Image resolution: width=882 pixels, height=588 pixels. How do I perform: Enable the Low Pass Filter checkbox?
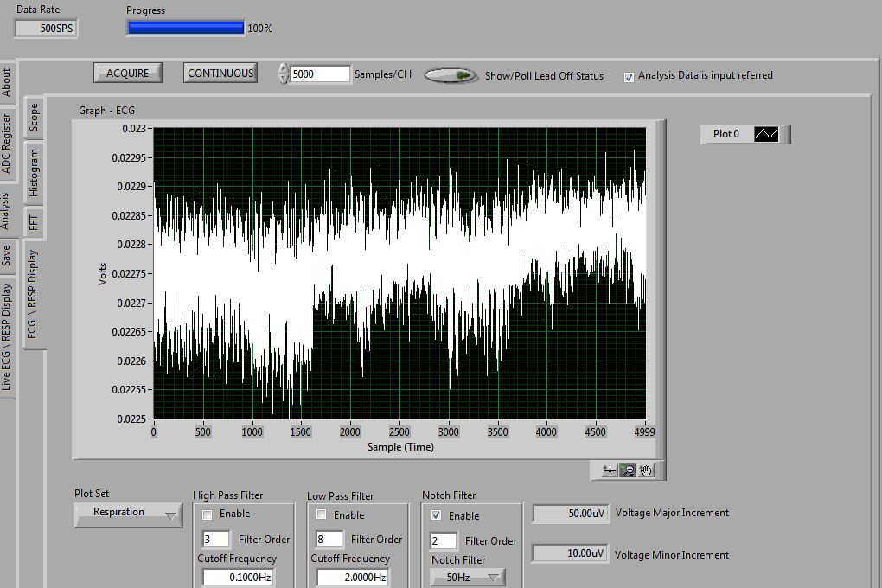click(x=322, y=514)
